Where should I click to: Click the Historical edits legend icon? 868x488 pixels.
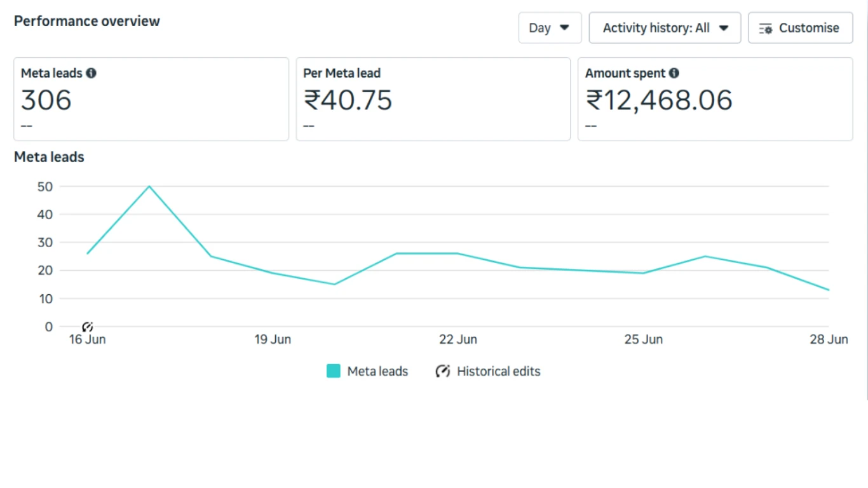point(442,371)
